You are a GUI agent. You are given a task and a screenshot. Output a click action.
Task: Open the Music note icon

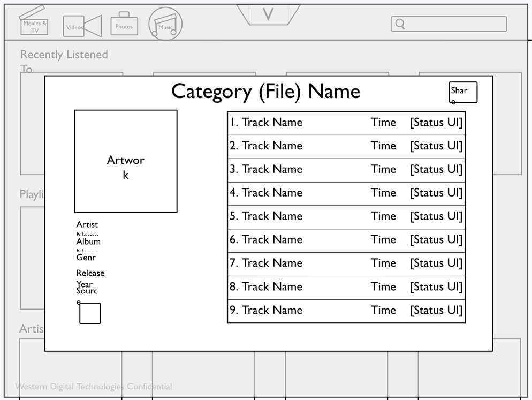(165, 23)
